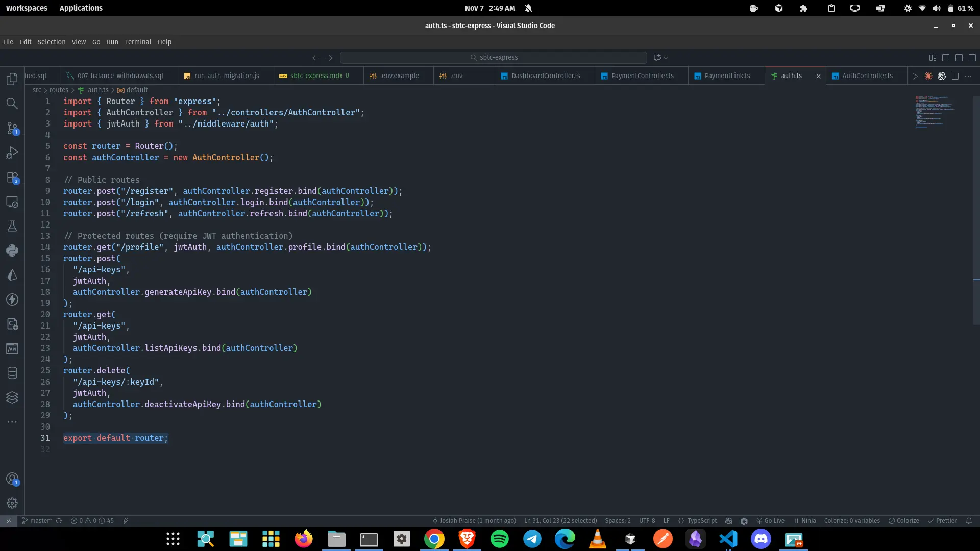980x551 pixels.
Task: Open Source Control from the activity bar
Action: point(12,128)
